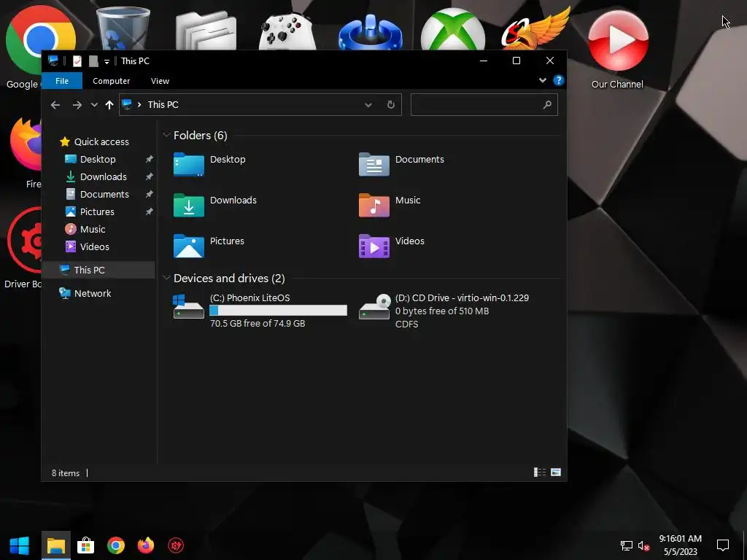Viewport: 747px width, 560px height.
Task: Click '70.5 GB free of 74.9 GB' text
Action: click(258, 323)
